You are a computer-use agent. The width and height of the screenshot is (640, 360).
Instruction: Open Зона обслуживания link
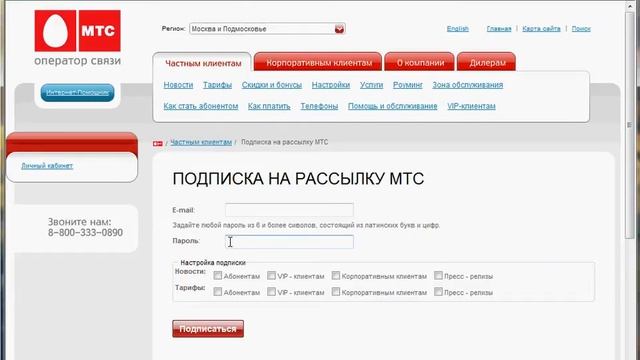[468, 85]
